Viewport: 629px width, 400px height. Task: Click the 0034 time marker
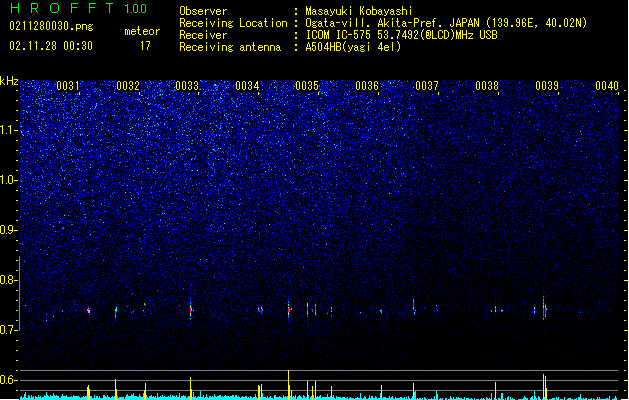coord(247,85)
